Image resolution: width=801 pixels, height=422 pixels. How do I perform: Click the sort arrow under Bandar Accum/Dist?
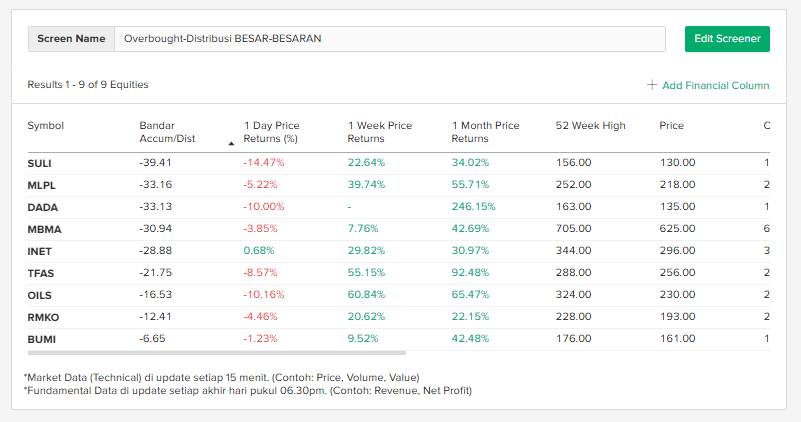pos(232,143)
